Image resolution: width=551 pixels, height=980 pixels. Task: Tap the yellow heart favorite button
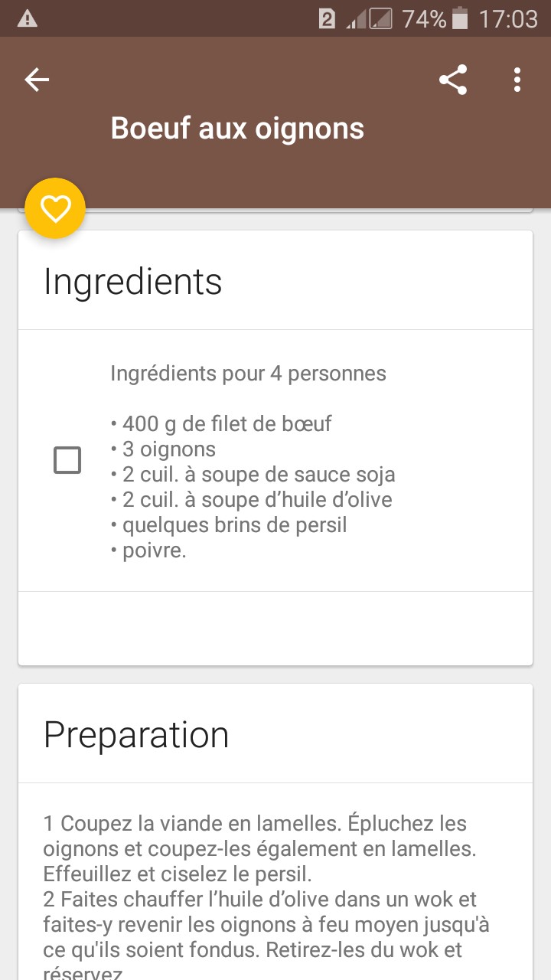click(x=55, y=208)
